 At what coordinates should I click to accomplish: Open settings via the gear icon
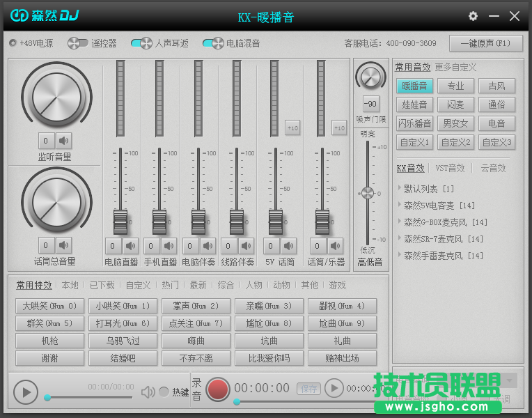[474, 16]
